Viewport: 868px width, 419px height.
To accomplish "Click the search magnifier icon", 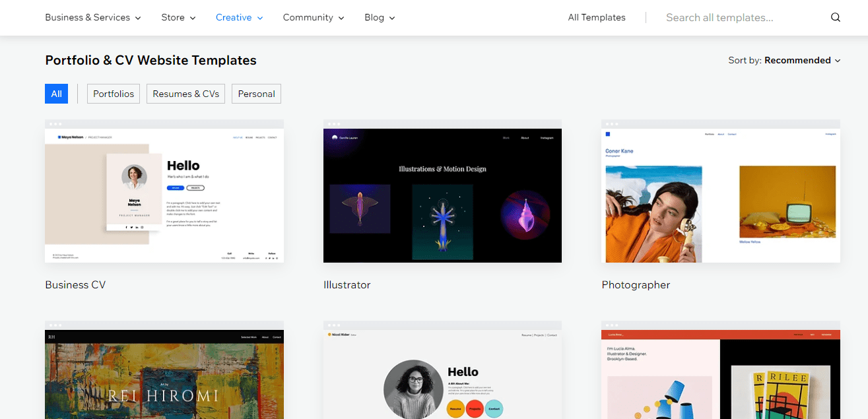I will (836, 18).
